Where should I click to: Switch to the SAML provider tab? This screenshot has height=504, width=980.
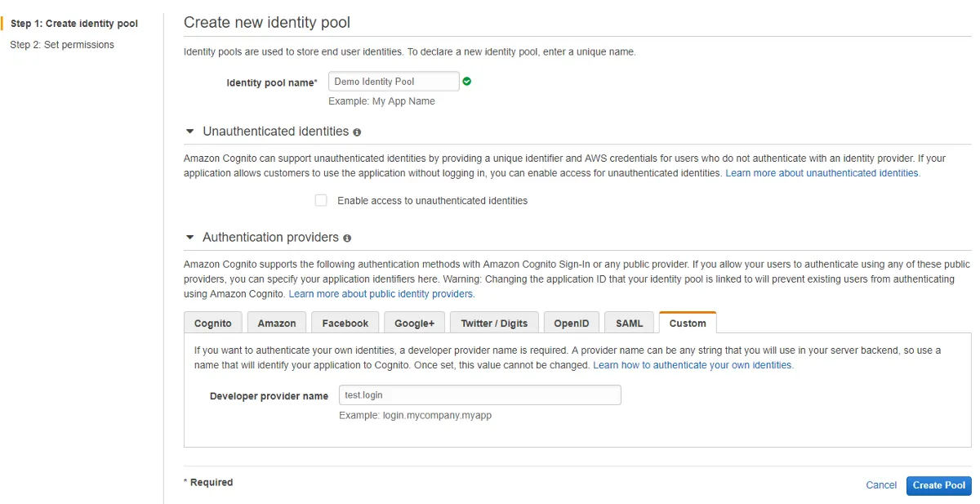tap(629, 323)
